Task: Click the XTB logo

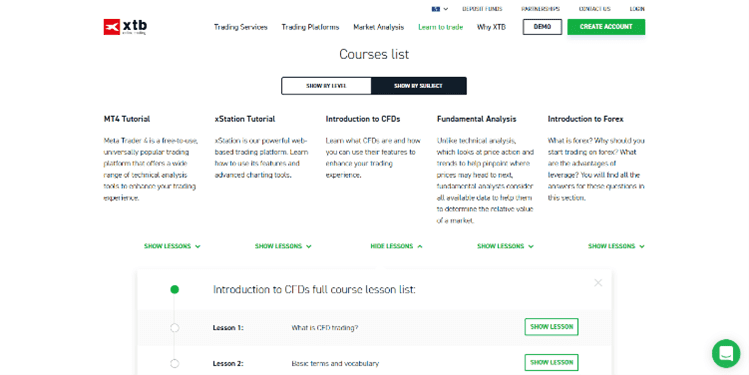Action: coord(125,27)
